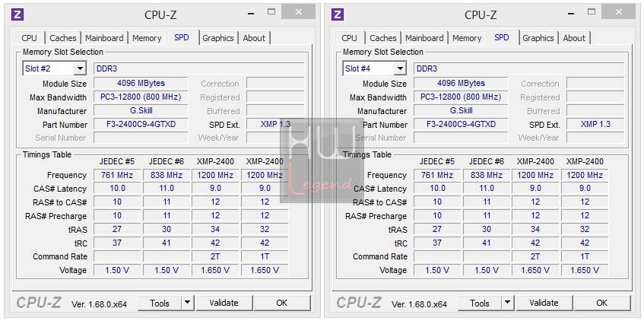Switch to Caches tab in left window
The height and width of the screenshot is (321, 644).
point(63,38)
